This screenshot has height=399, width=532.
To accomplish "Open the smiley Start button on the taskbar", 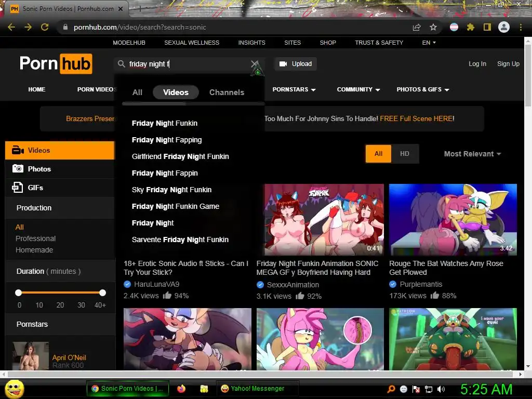I will click(15, 389).
